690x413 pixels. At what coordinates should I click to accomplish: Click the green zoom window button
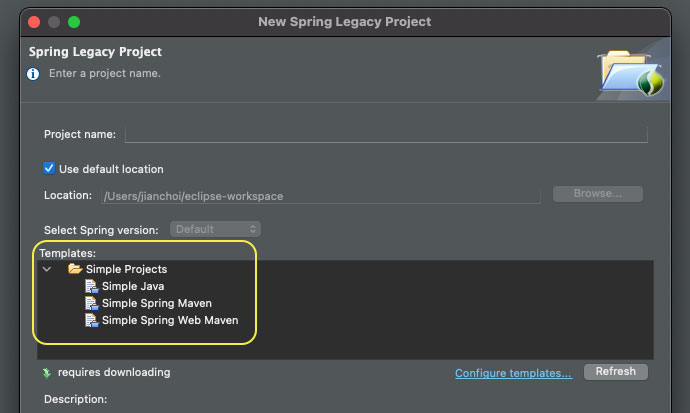point(74,22)
